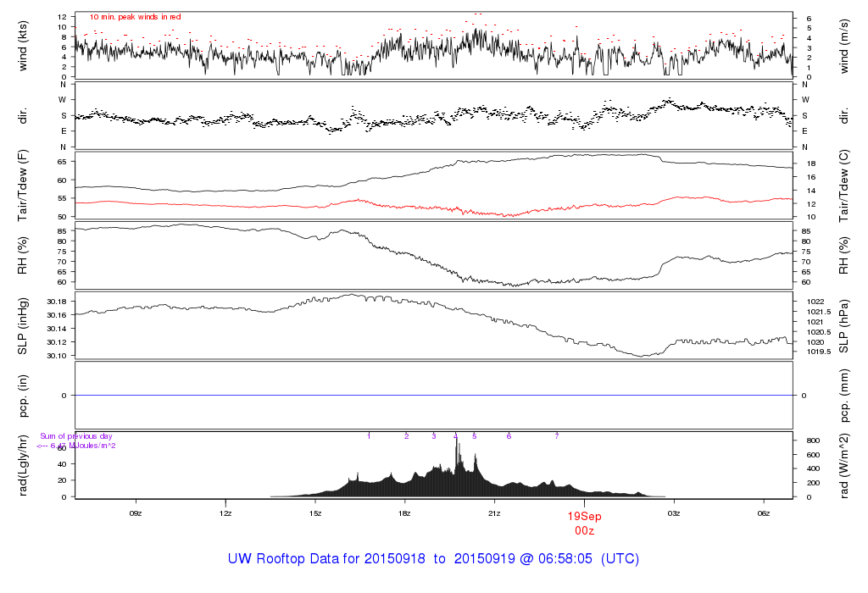868x593 pixels.
Task: Click the '1019.5' hPa tick value
Action: click(x=819, y=352)
